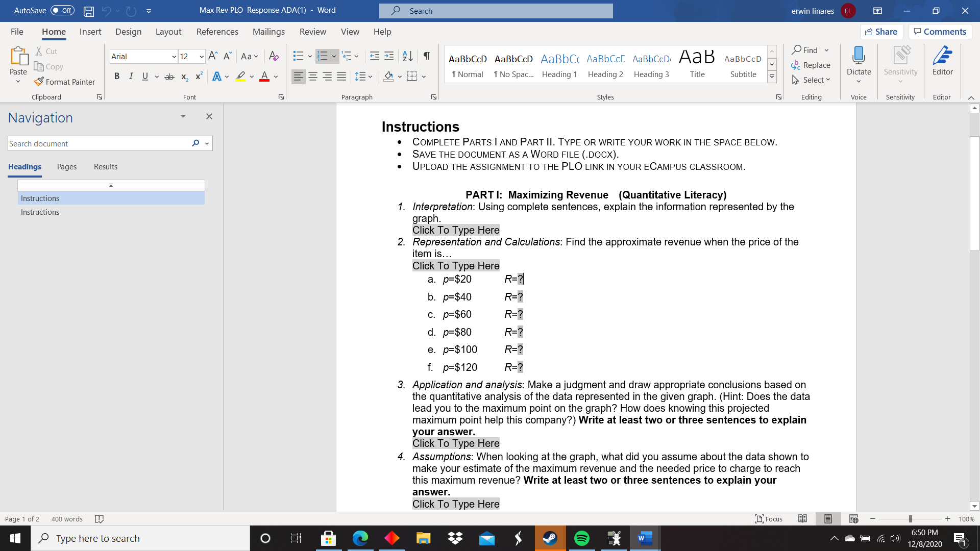
Task: Open the Comments panel
Action: point(940,31)
